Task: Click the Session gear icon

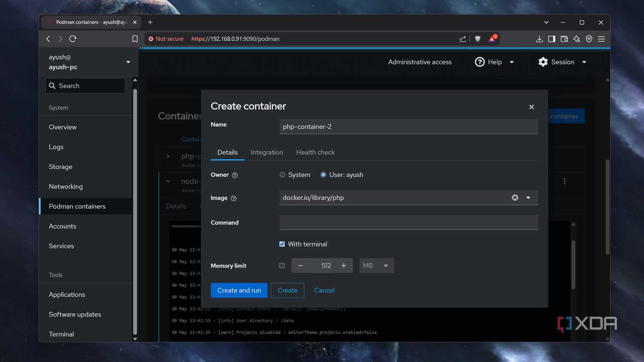Action: [x=543, y=62]
